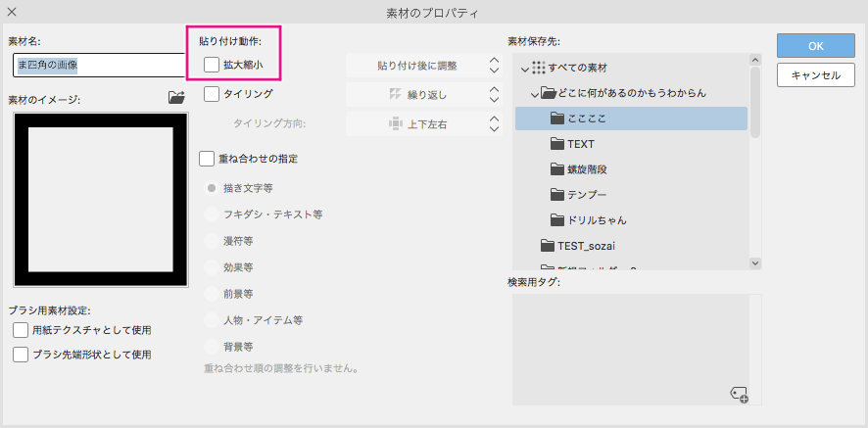
Task: Select the テンプー folder
Action: (x=631, y=195)
